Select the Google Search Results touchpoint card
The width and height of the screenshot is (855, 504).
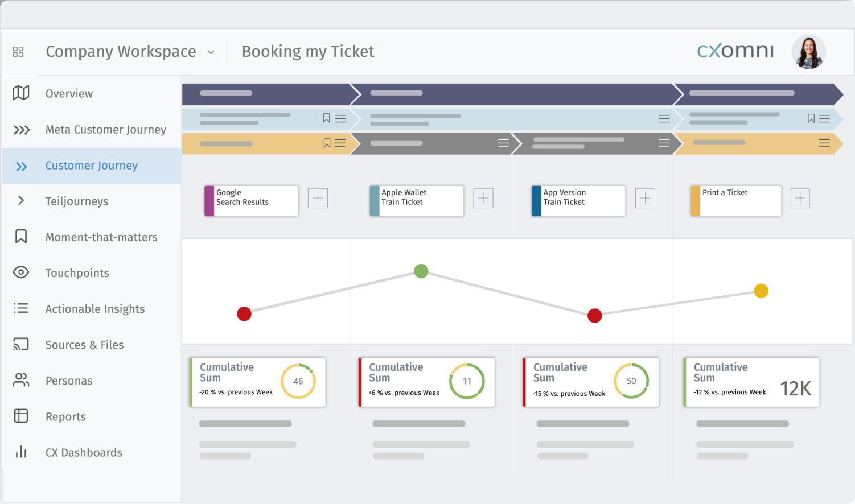coord(252,201)
